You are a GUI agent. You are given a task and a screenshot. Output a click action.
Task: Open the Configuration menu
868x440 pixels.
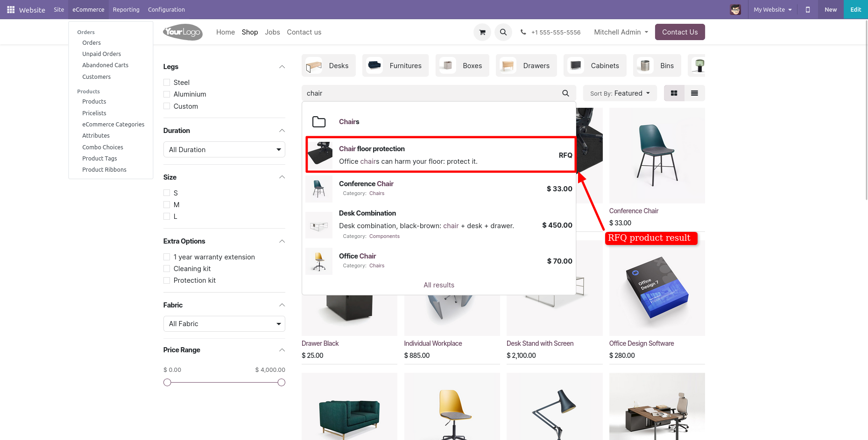point(166,9)
